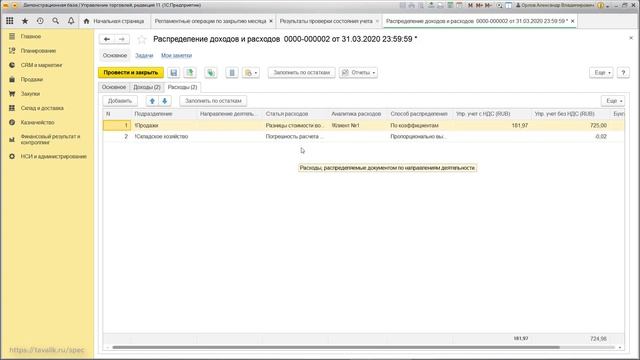The height and width of the screenshot is (360, 640).
Task: Switch to the Расходы (2) tab
Action: [182, 87]
